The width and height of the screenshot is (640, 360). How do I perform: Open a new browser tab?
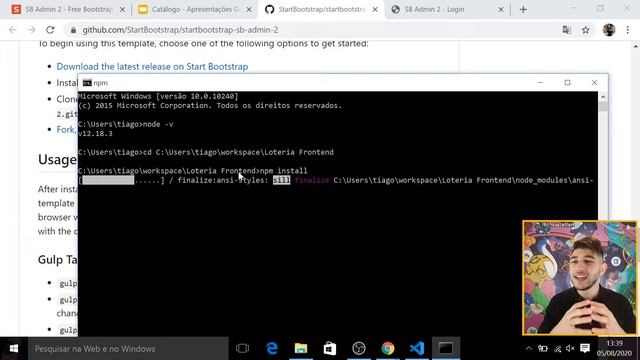click(523, 9)
